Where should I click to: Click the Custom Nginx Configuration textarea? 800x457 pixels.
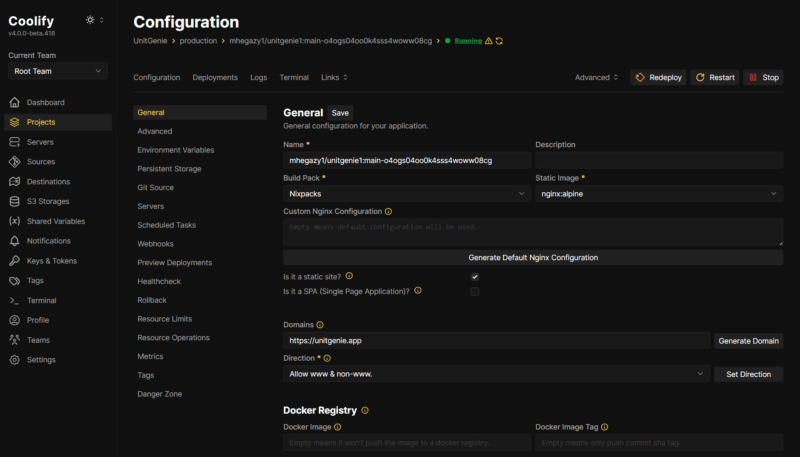click(x=533, y=232)
